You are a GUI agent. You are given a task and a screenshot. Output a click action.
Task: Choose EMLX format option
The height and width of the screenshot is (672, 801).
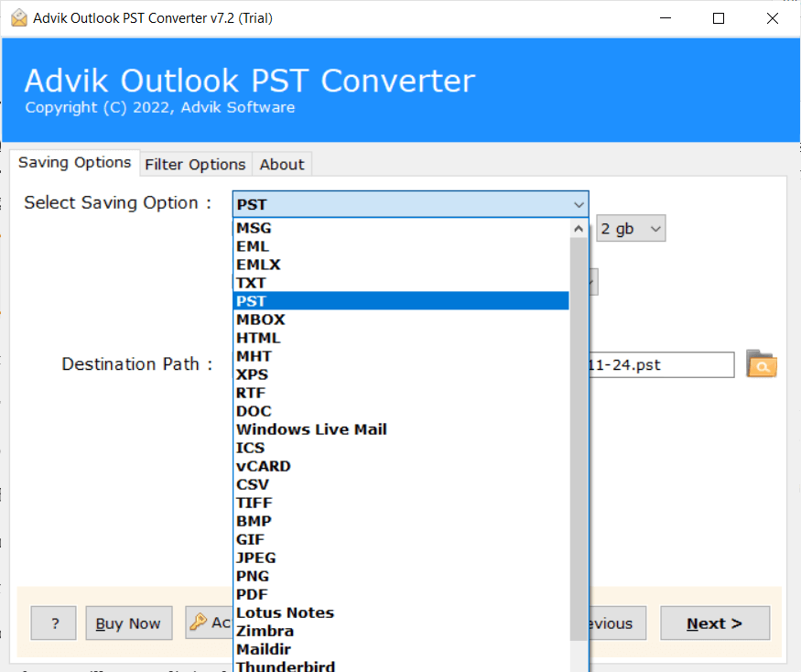click(401, 265)
